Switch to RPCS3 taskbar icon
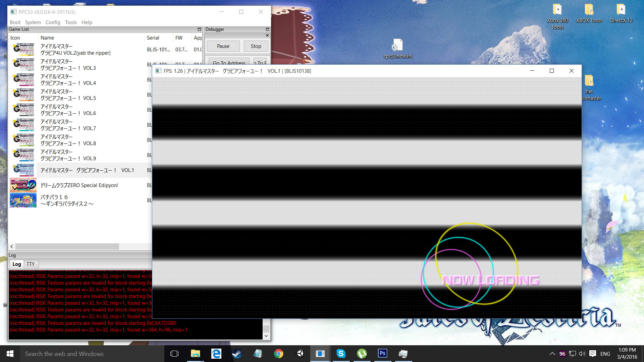Viewport: 644px width, 362px height. 320,354
